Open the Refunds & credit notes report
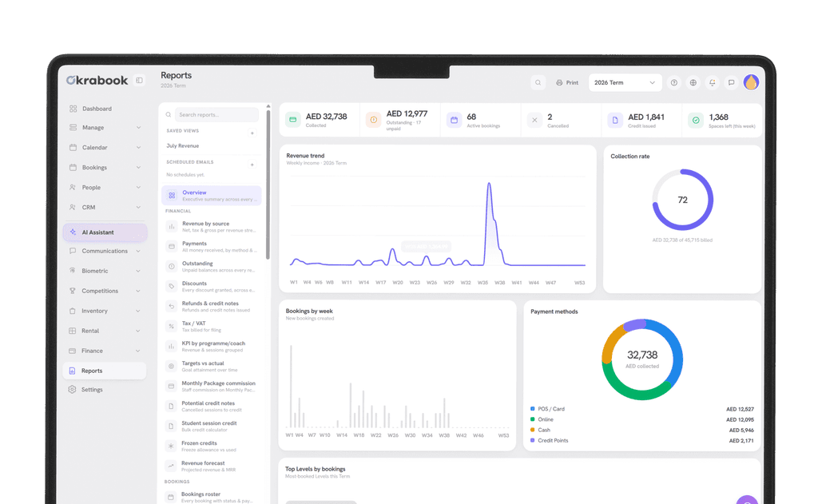The width and height of the screenshot is (818, 504). [211, 306]
